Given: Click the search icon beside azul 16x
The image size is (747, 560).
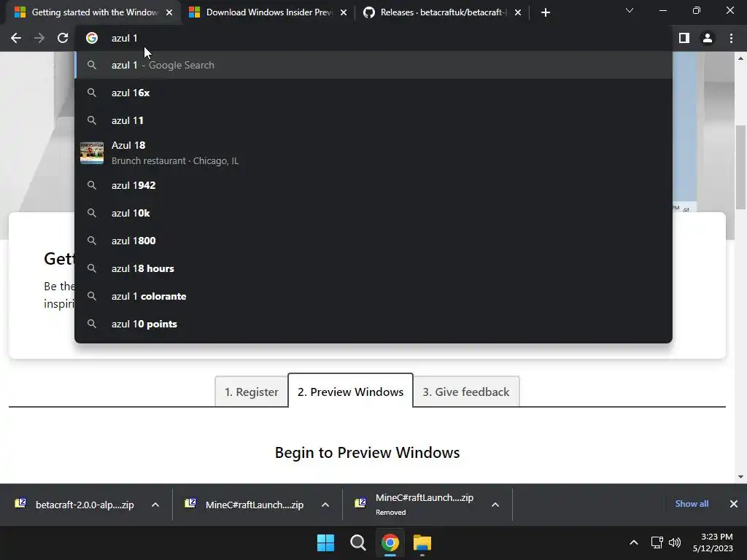Looking at the screenshot, I should click(92, 93).
